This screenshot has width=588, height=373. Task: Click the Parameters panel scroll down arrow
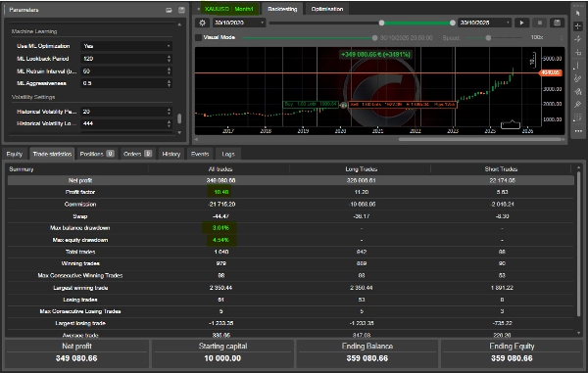click(x=179, y=132)
